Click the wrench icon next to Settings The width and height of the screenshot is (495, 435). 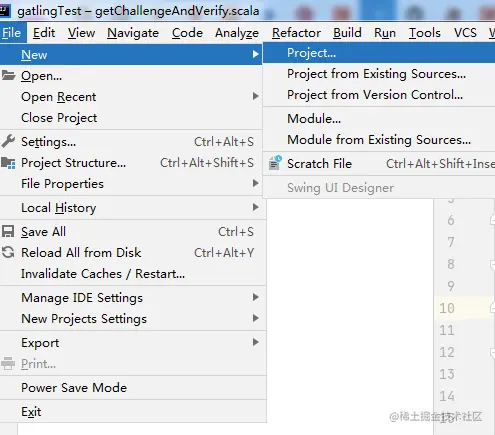tap(8, 141)
